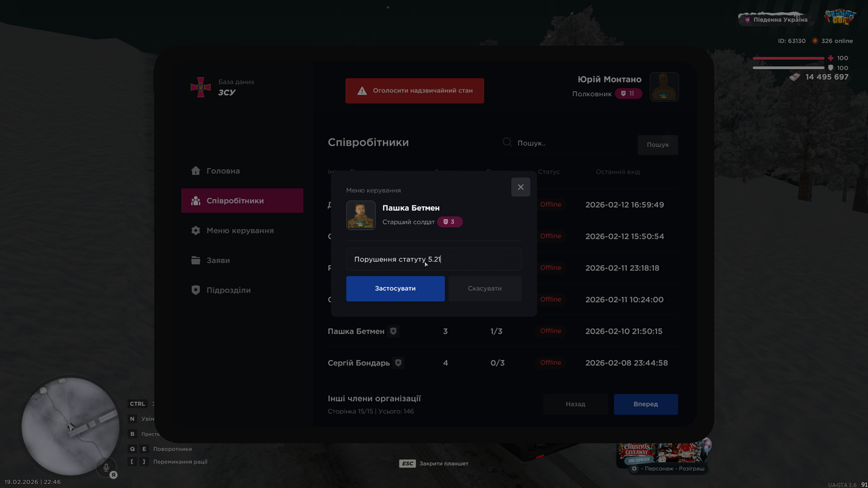Click last login 2026-02-12 15:50:54
The image size is (868, 488).
[625, 237]
